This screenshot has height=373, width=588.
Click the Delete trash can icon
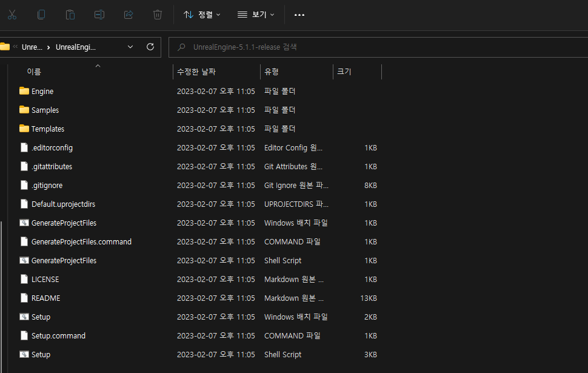coord(158,15)
